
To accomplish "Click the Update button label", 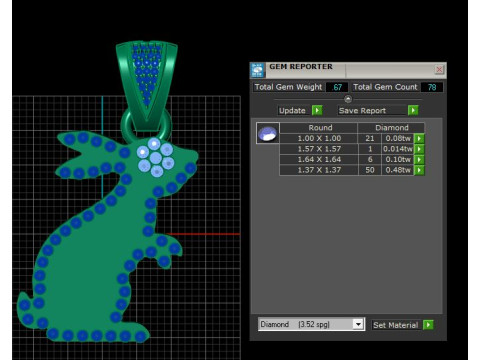I will [x=292, y=111].
